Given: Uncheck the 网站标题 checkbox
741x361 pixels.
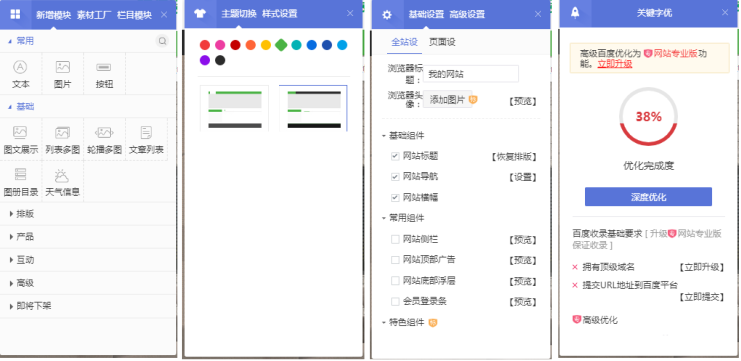Looking at the screenshot, I should coord(395,156).
